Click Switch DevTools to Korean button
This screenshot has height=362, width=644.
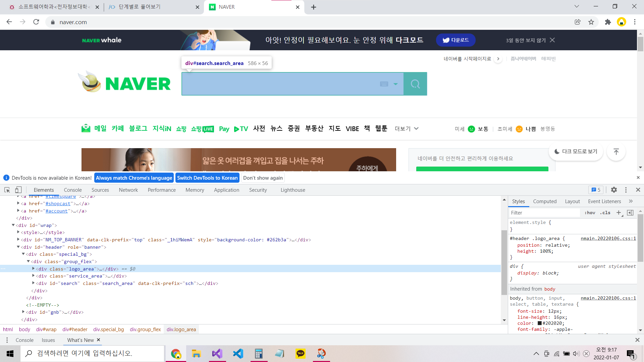pos(207,178)
